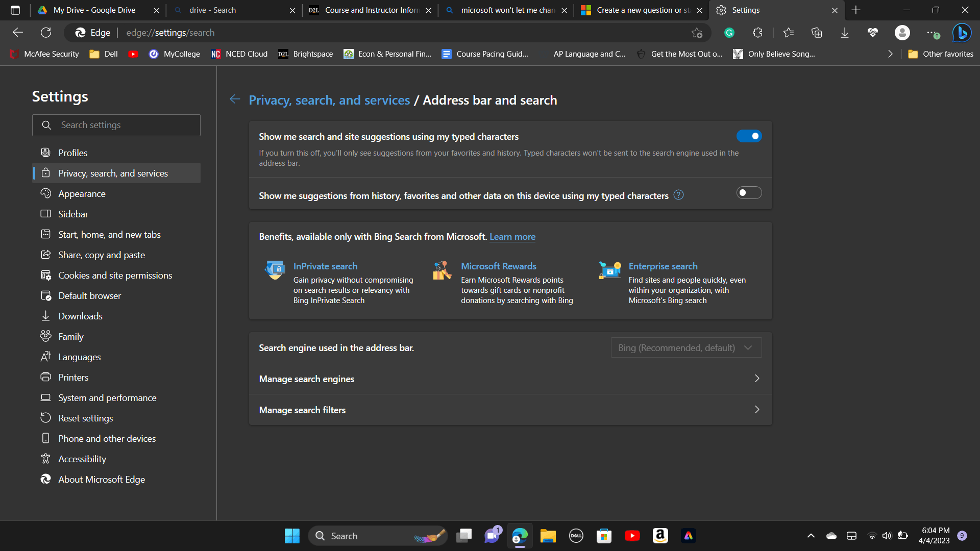This screenshot has width=980, height=551.
Task: Disable search and site suggestions toggle
Action: coord(749,136)
